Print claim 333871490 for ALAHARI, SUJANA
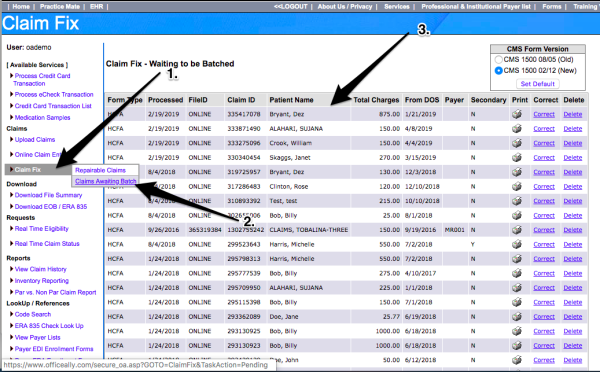Image resolution: width=600 pixels, height=372 pixels. click(517, 129)
